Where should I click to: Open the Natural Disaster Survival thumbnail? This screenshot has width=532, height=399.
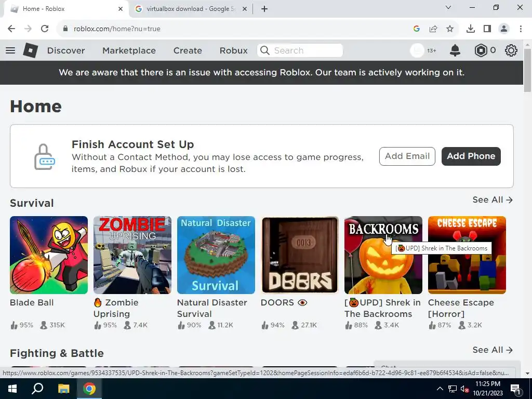216,255
